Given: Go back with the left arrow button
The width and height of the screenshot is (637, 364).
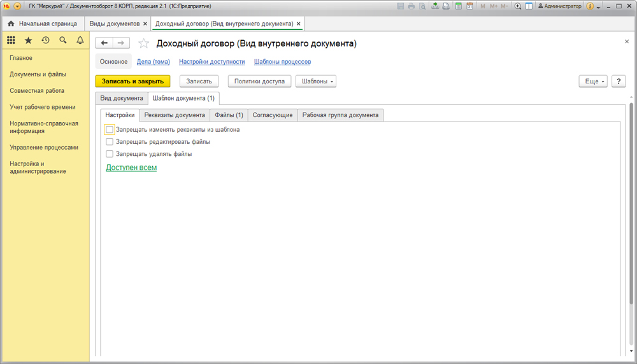Looking at the screenshot, I should coord(104,43).
